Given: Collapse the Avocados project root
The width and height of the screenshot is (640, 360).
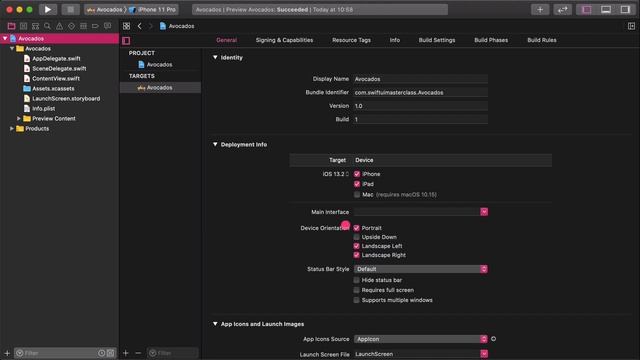Looking at the screenshot, I should [x=5, y=38].
